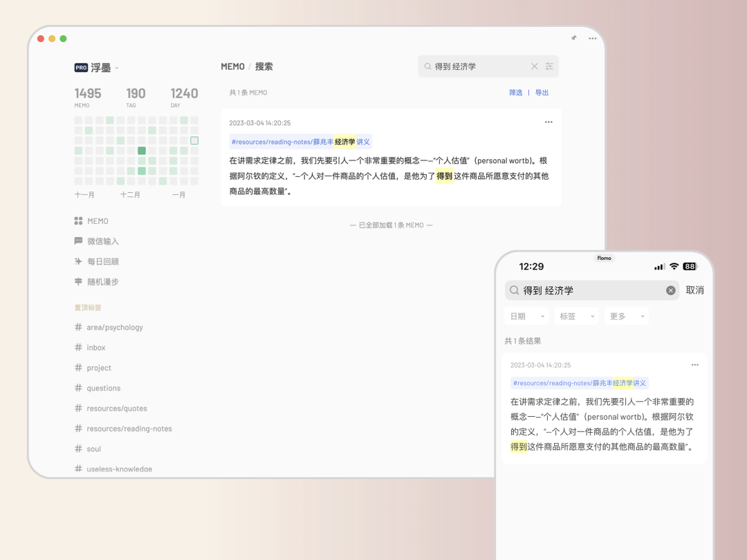The width and height of the screenshot is (747, 560).
Task: Select the resources/quotes tag
Action: click(111, 408)
